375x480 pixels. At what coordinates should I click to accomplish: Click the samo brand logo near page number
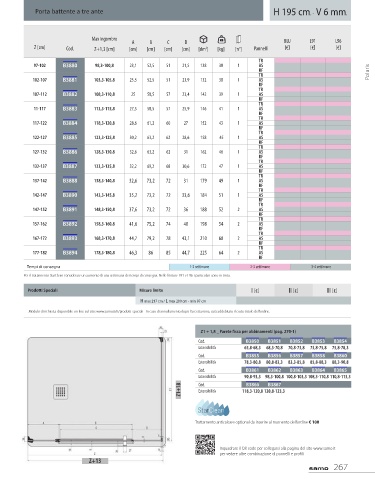point(318,468)
